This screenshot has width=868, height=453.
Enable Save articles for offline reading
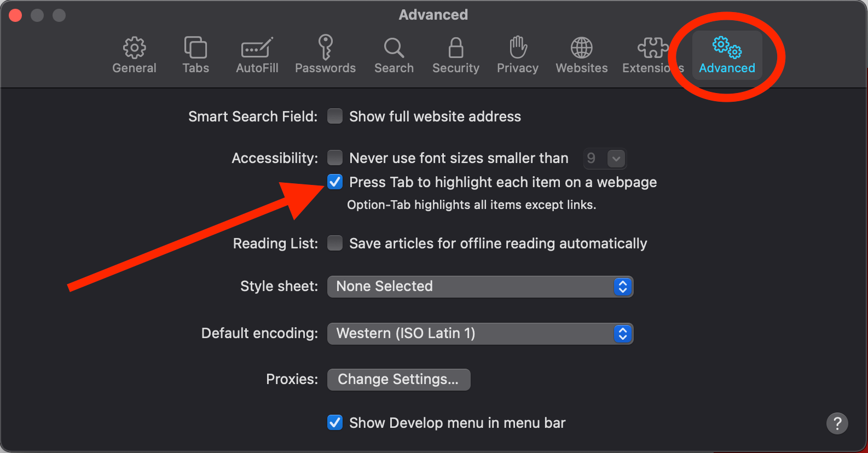click(335, 243)
